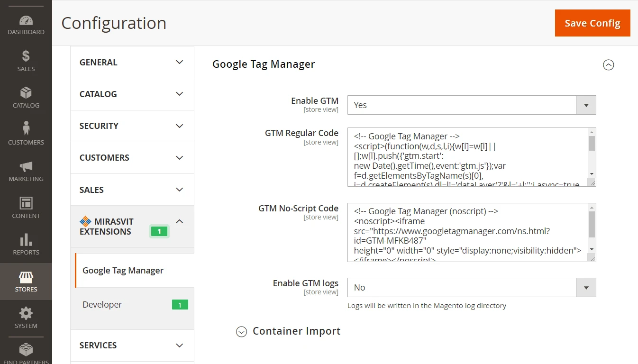Viewport: 638px width, 364px height.
Task: Select the Google Tag Manager sidebar tab
Action: (123, 271)
